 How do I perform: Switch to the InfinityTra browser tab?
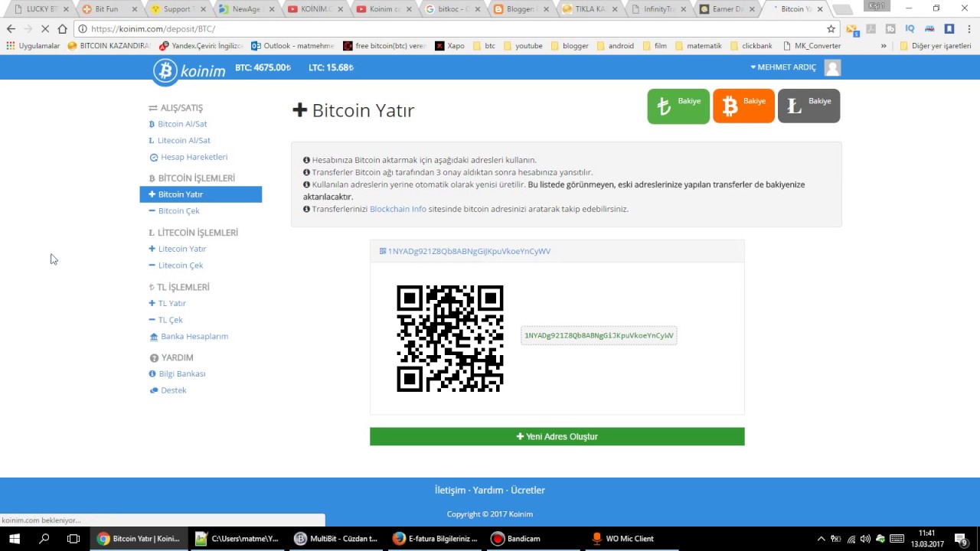pyautogui.click(x=657, y=9)
